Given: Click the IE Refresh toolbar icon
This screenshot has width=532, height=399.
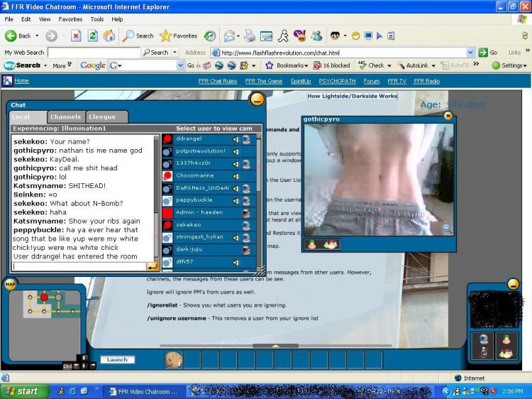Looking at the screenshot, I should click(x=93, y=35).
